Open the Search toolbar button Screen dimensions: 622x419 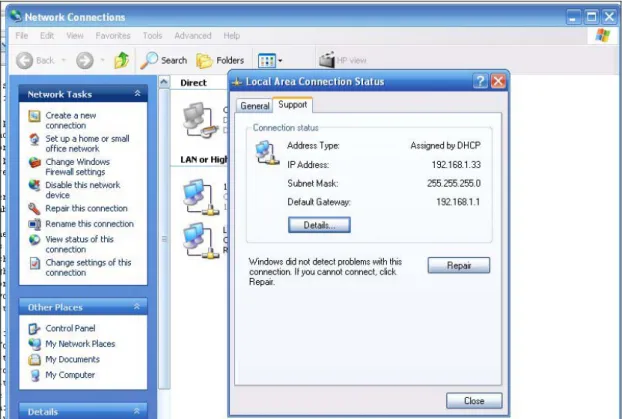tap(164, 60)
